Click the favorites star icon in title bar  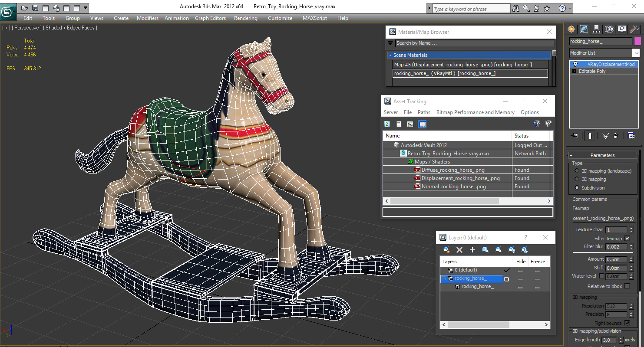547,8
